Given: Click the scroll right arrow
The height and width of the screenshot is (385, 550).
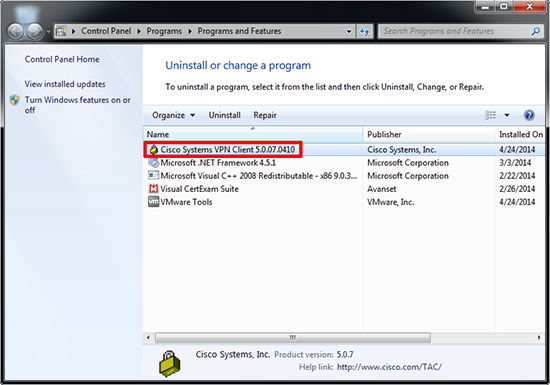Looking at the screenshot, I should (x=539, y=338).
